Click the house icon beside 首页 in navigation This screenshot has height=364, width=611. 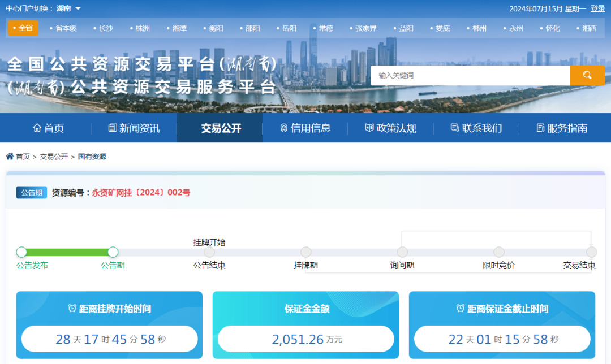[37, 128]
